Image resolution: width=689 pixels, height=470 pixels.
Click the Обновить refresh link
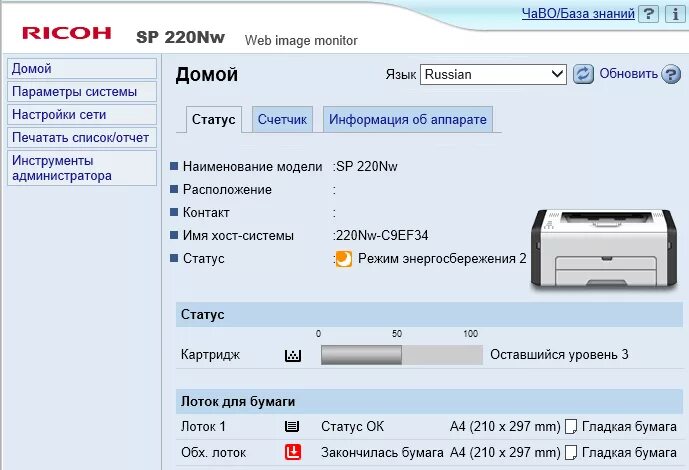(x=628, y=73)
